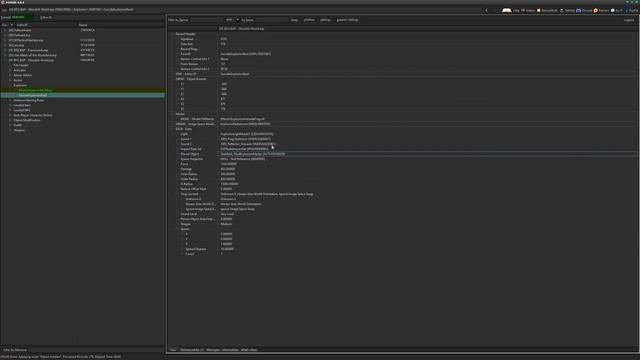Collapse the Explosion group
640x360 pixels.
10,85
